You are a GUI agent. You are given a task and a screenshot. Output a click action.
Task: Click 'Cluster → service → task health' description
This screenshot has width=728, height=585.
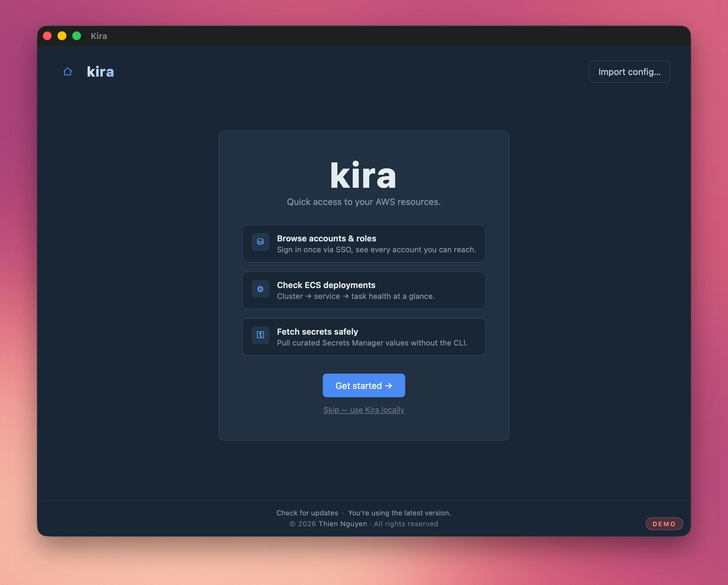356,296
